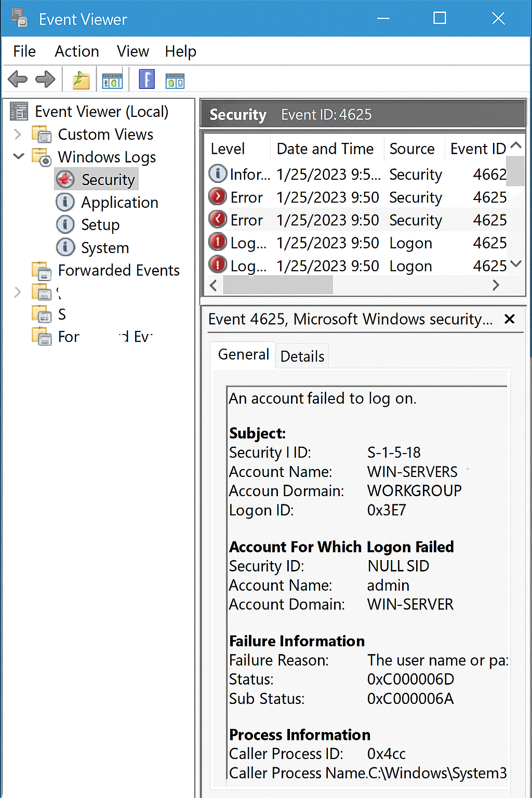Click the show/hide console tree toolbar icon
This screenshot has height=798, width=532.
pos(112,81)
